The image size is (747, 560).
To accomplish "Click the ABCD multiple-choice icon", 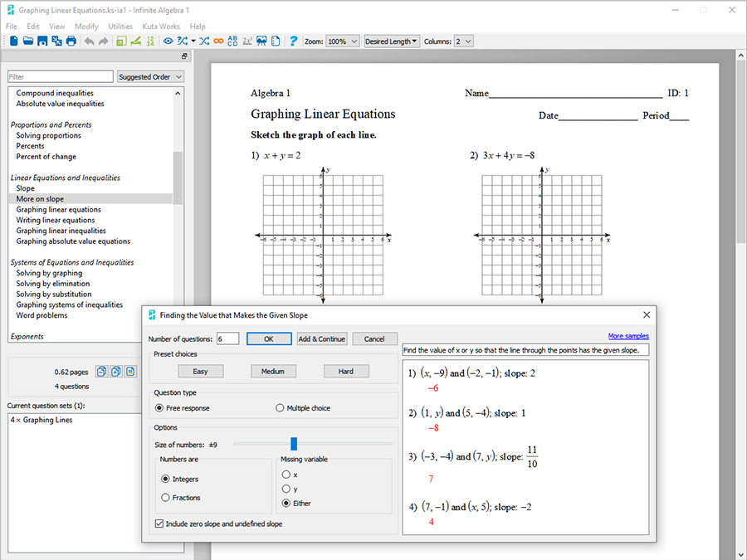I will [232, 41].
